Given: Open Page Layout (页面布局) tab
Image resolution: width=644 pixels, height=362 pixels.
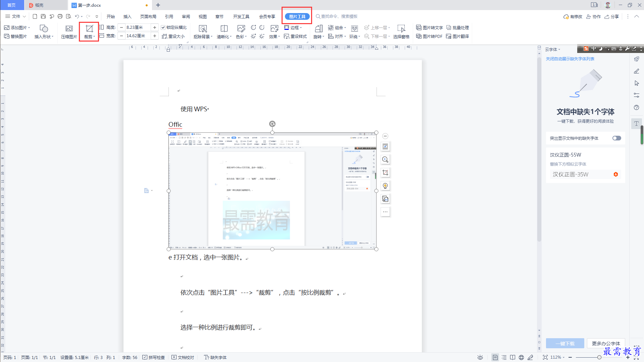Looking at the screenshot, I should pyautogui.click(x=148, y=16).
